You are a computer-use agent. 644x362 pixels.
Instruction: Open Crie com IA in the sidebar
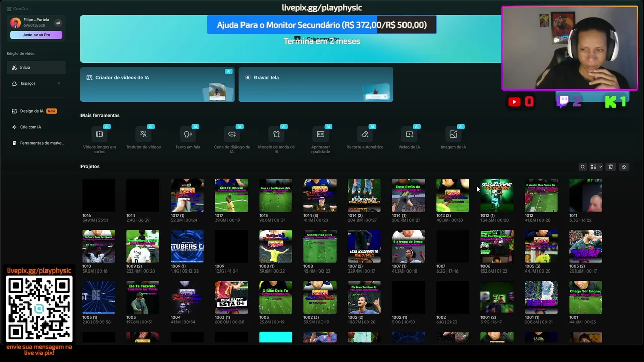pyautogui.click(x=36, y=127)
